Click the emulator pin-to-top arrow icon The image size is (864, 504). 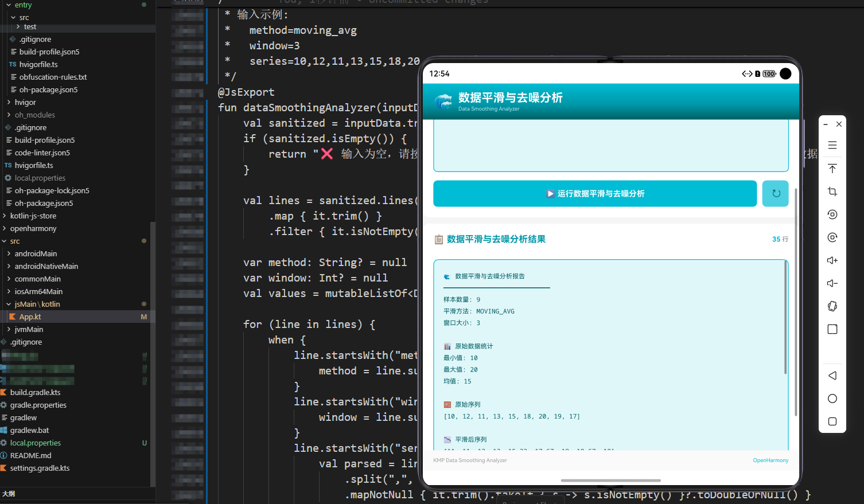(832, 169)
